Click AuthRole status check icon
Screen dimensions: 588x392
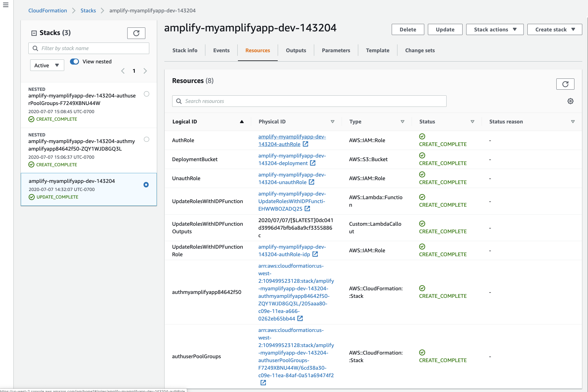coord(422,136)
